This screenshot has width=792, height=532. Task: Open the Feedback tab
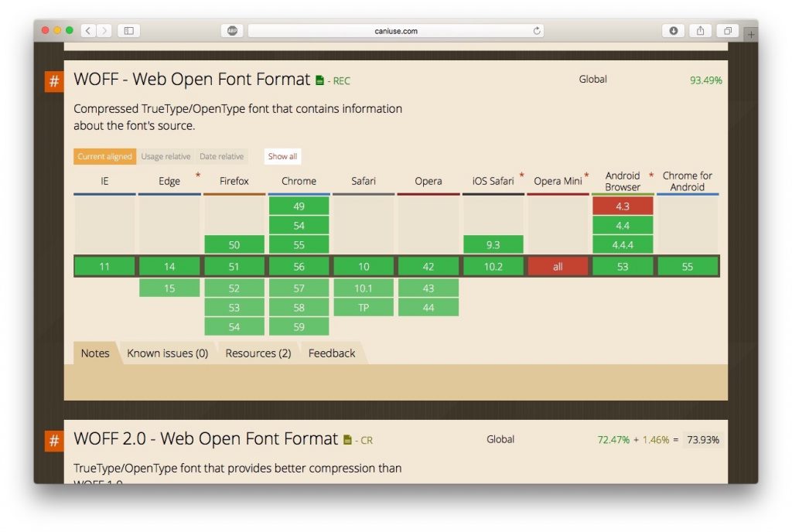pos(332,353)
